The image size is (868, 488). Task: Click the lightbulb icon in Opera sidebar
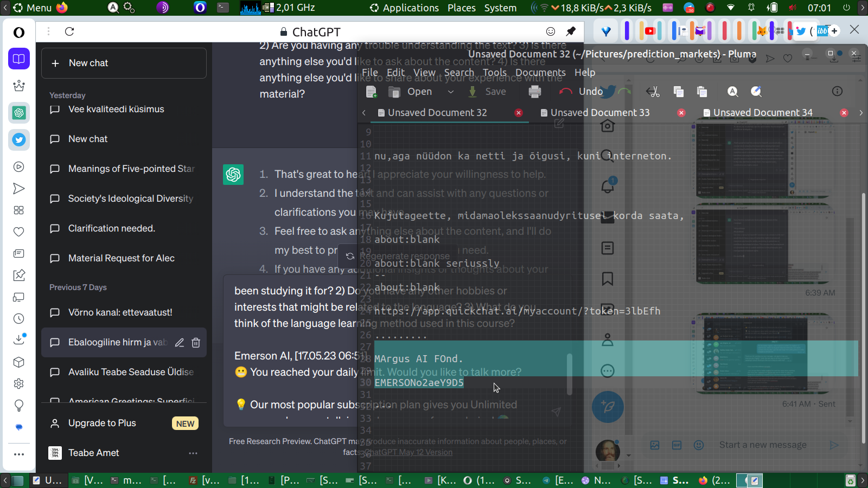[19, 406]
